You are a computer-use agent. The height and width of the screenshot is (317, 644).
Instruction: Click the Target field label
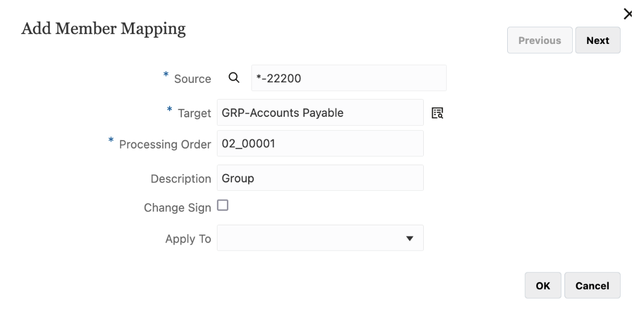(194, 113)
